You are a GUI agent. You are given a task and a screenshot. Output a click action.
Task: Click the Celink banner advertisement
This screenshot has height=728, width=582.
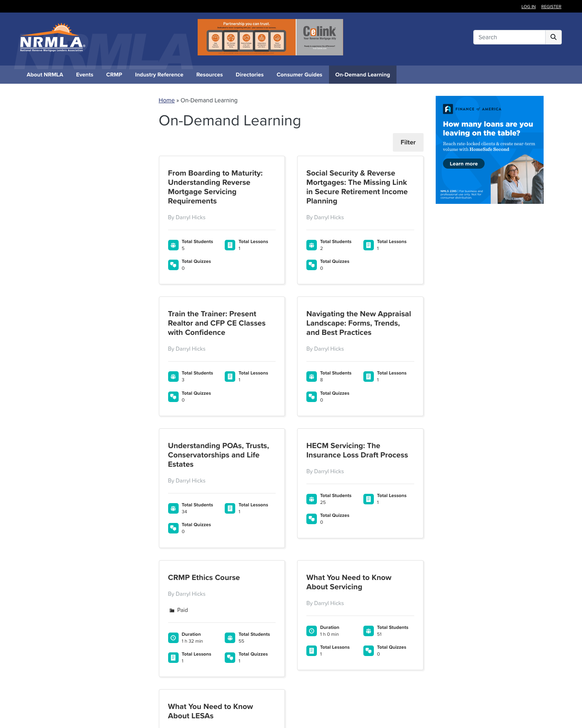pyautogui.click(x=270, y=37)
